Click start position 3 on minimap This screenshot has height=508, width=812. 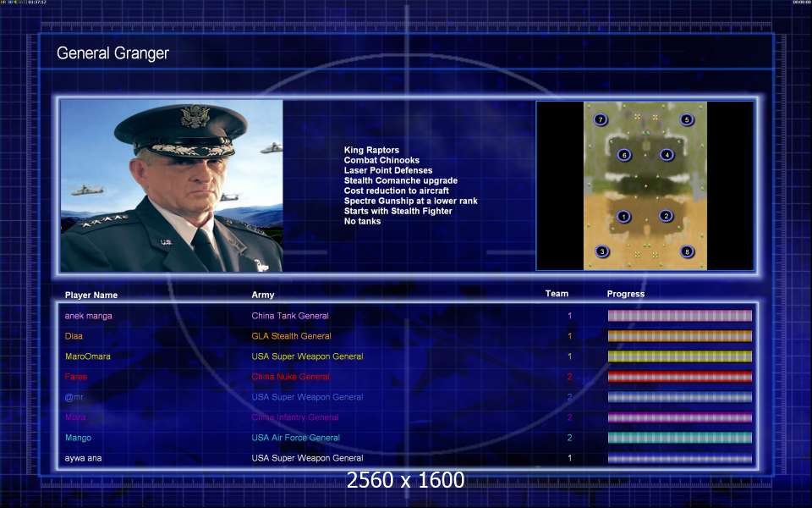coord(601,251)
